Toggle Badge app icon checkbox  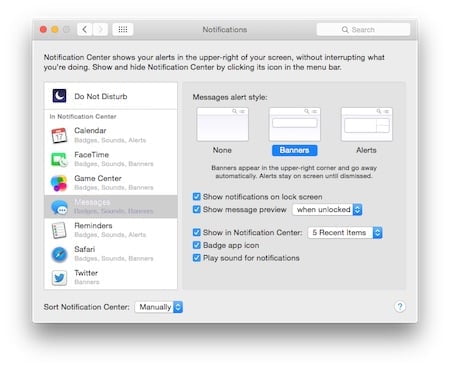click(197, 245)
